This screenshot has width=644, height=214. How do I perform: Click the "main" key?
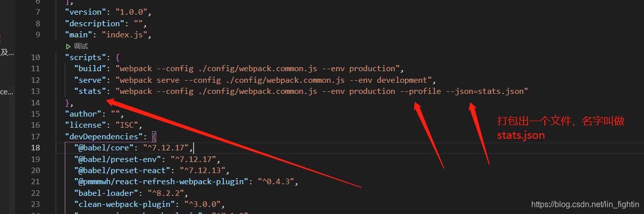tap(78, 35)
